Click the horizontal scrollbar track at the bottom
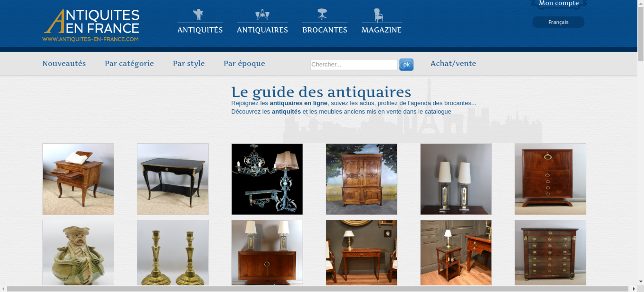Image resolution: width=644 pixels, height=292 pixels. click(317, 289)
